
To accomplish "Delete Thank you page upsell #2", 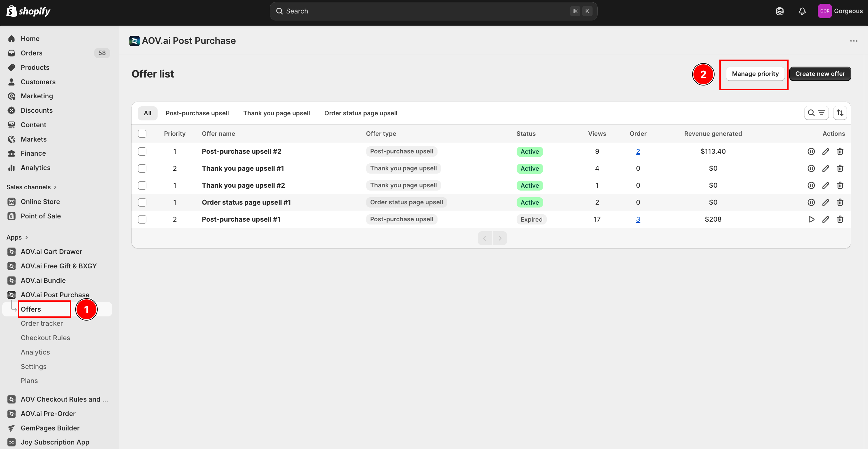I will pos(840,185).
